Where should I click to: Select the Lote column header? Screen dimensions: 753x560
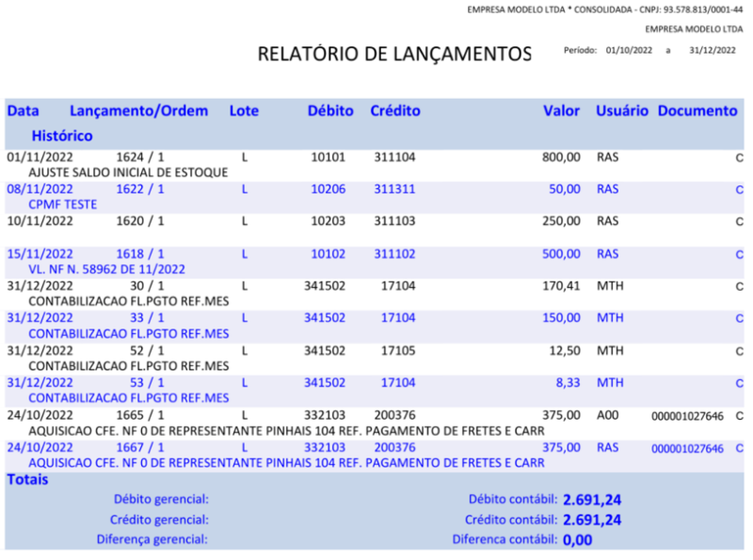tap(243, 110)
